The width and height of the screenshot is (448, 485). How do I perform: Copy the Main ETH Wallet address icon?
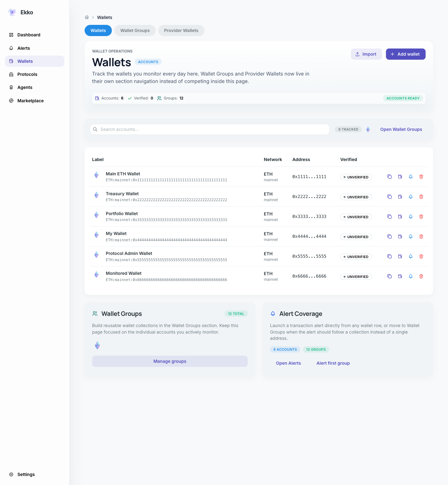click(x=390, y=177)
